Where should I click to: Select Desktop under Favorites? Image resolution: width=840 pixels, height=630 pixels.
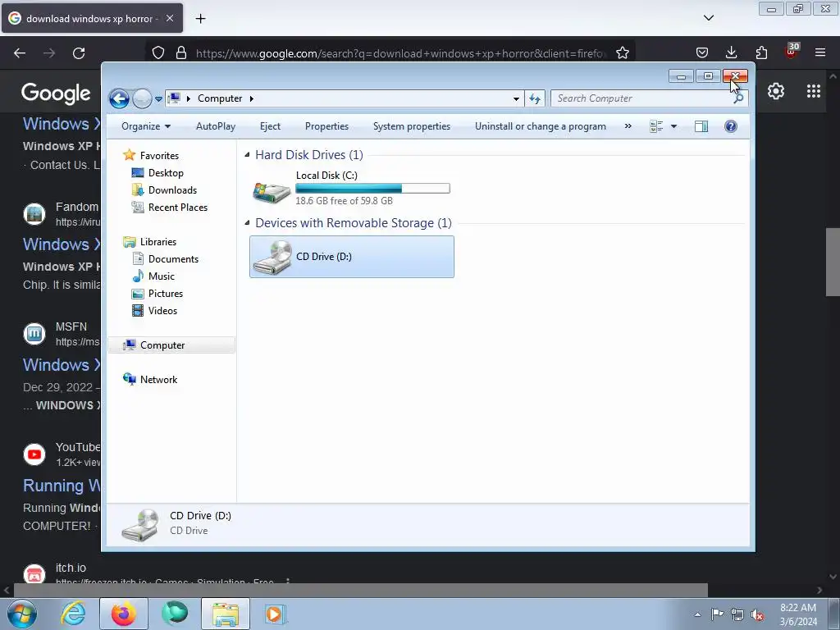[x=166, y=173]
